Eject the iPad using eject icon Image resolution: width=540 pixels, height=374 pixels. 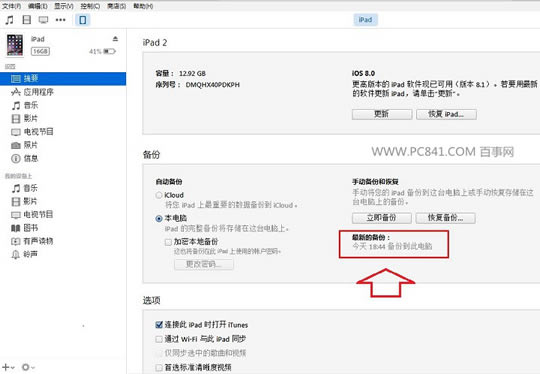(x=115, y=39)
